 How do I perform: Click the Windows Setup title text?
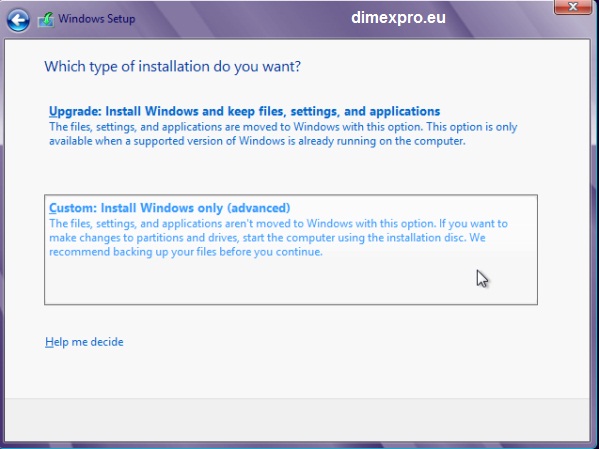(x=97, y=19)
